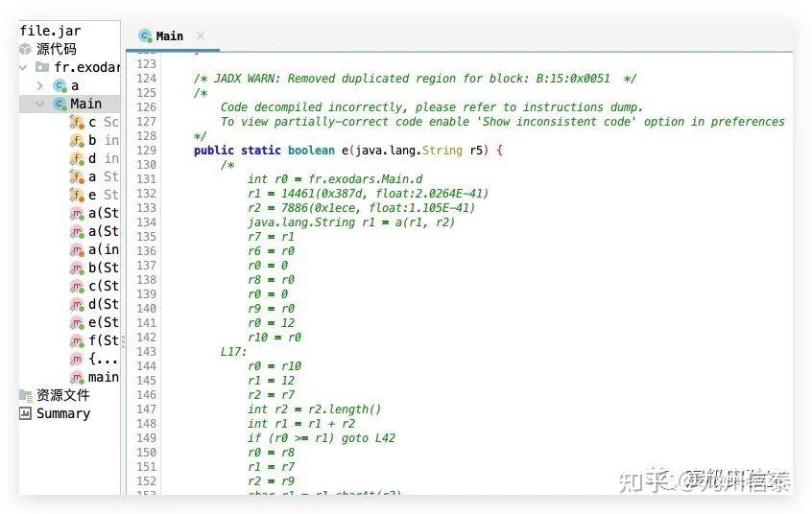Viewport: 812px width, 514px height.
Task: Click the fr.exodar package folder icon
Action: tap(42, 67)
